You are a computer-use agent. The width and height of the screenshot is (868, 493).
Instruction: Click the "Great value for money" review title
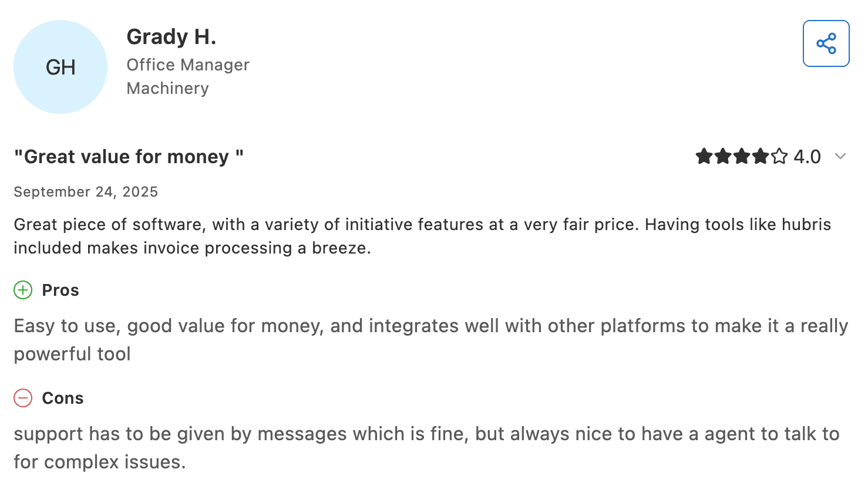tap(129, 157)
